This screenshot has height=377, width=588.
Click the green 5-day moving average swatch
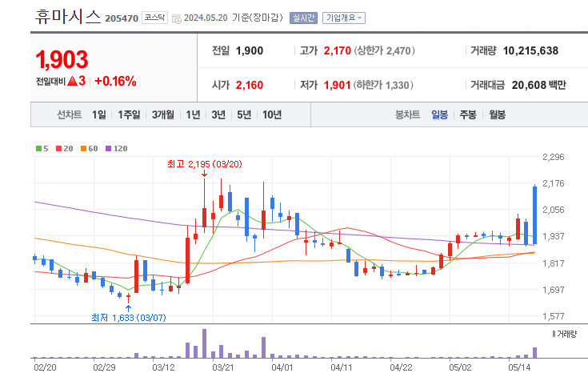(x=38, y=149)
